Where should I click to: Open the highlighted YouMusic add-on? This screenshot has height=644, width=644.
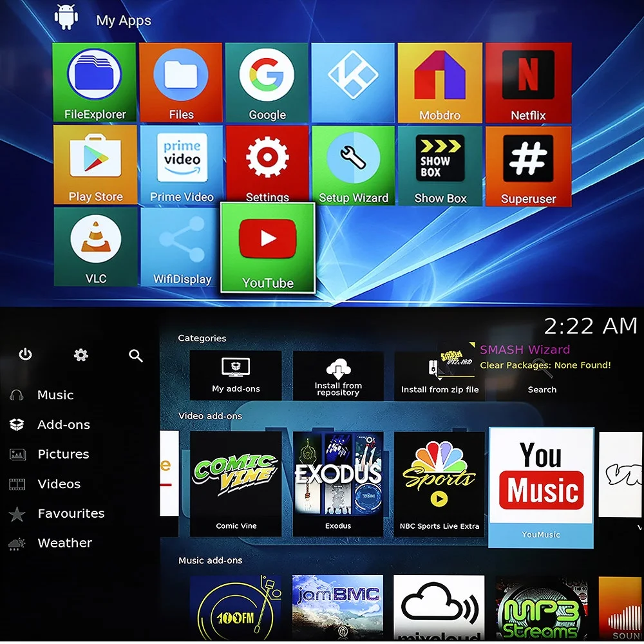pos(541,488)
